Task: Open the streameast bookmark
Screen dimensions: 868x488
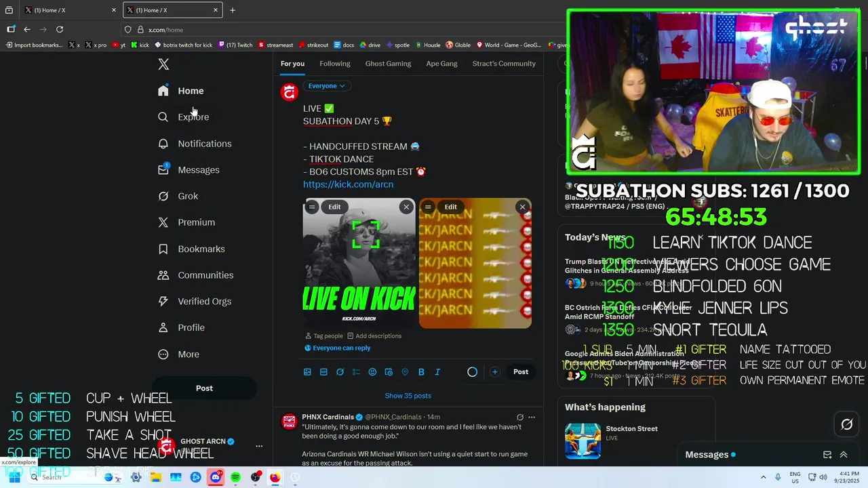Action: pyautogui.click(x=275, y=45)
